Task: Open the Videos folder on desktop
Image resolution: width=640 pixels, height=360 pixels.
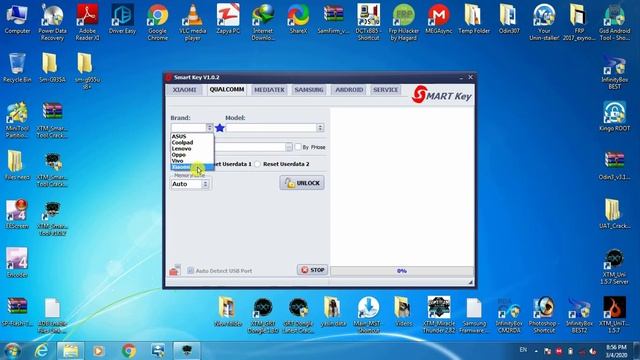Action: pyautogui.click(x=403, y=312)
